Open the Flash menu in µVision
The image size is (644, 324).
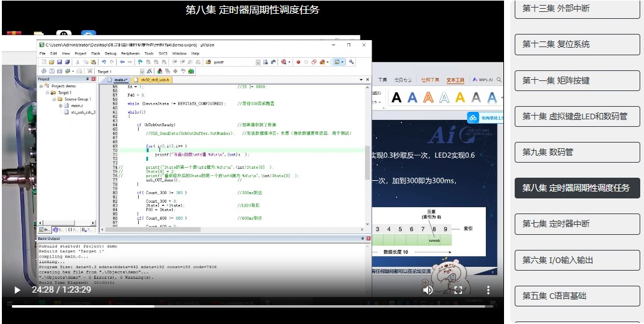[x=95, y=53]
